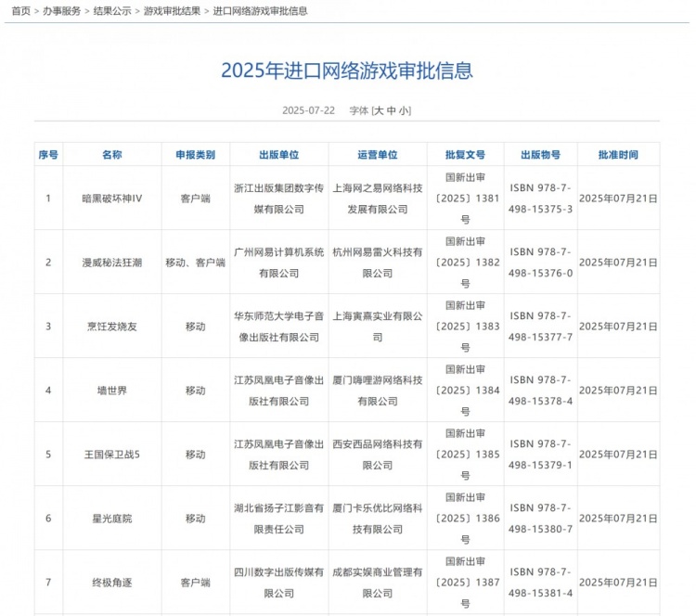Open the 首页 breadcrumb link
Viewport: 696px width, 616px height.
[20, 11]
